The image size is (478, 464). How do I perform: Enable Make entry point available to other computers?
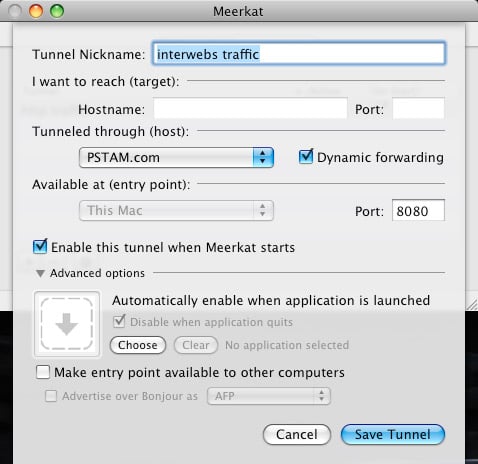click(x=43, y=372)
